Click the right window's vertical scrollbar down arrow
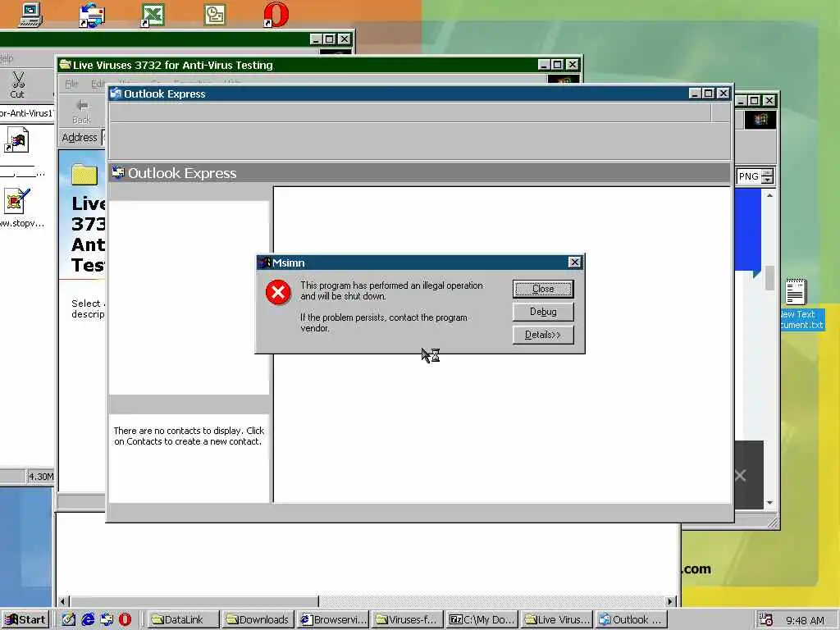This screenshot has height=630, width=840. 769,503
